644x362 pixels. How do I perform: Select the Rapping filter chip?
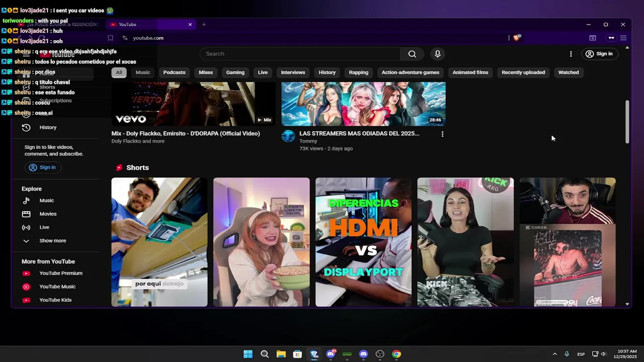coord(359,72)
